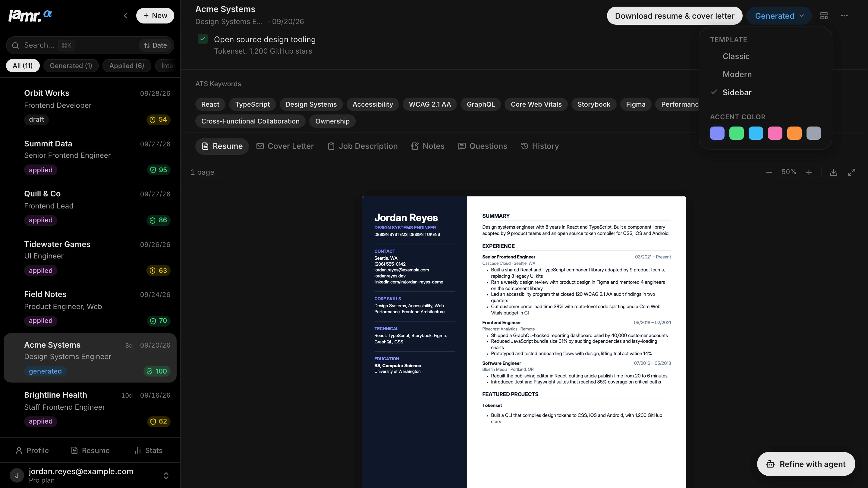The height and width of the screenshot is (488, 868).
Task: Download the resume via the preview toolbar icon
Action: coord(834,172)
